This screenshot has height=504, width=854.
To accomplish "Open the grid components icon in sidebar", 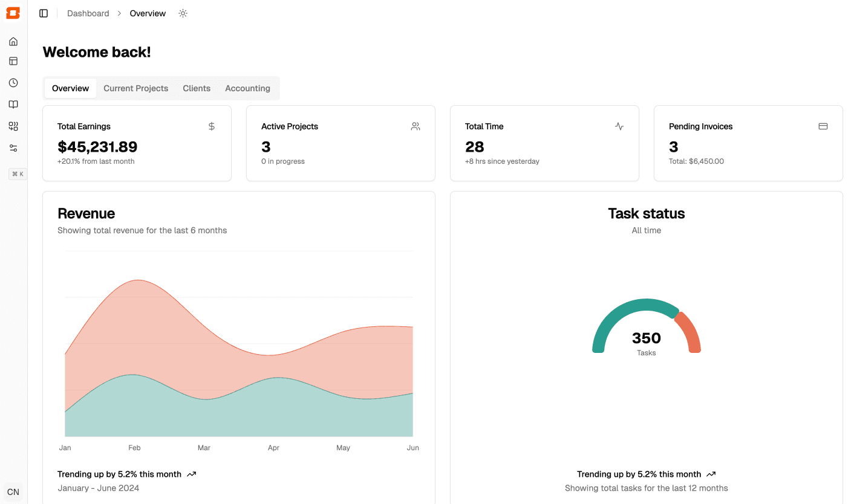I will click(x=13, y=126).
